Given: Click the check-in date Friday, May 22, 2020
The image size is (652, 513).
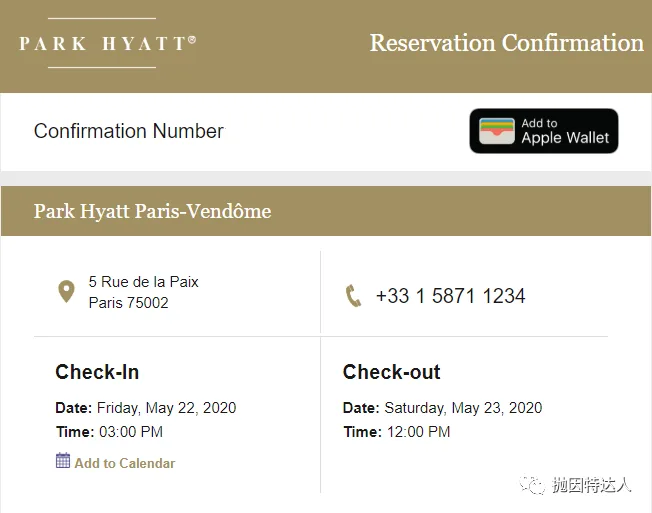Looking at the screenshot, I should (x=166, y=408).
